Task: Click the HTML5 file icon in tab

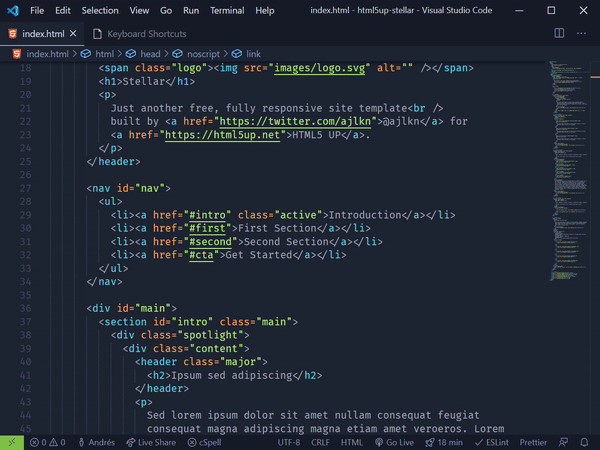Action: pyautogui.click(x=13, y=34)
